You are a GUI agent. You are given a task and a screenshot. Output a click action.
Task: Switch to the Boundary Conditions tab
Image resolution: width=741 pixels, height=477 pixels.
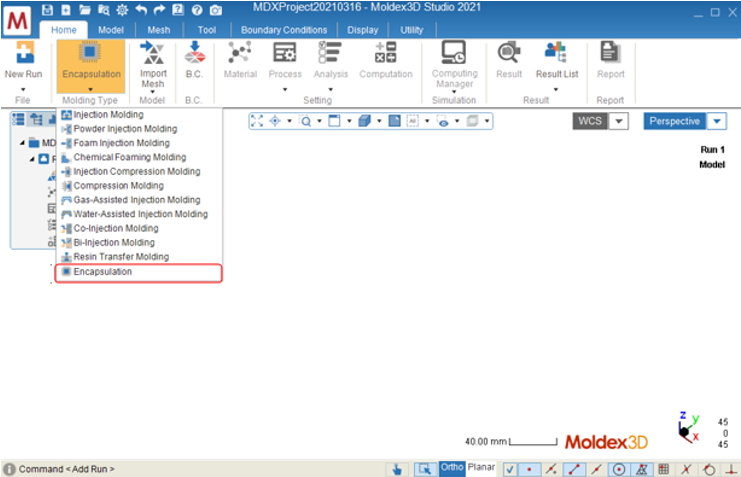284,30
